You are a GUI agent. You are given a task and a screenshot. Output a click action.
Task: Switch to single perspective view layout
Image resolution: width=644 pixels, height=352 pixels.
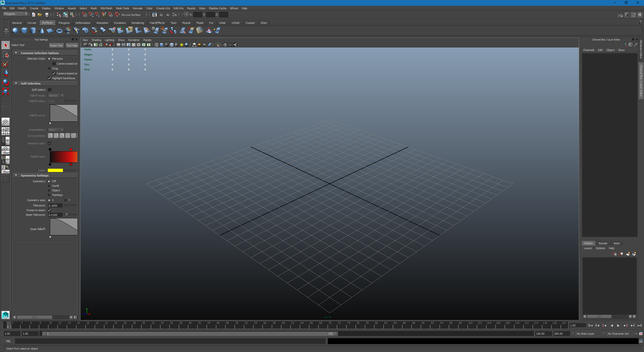pos(6,122)
